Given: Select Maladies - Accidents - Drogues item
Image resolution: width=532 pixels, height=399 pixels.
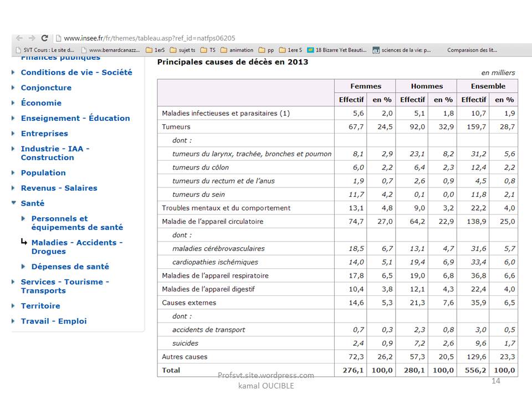Looking at the screenshot, I should click(x=76, y=247).
